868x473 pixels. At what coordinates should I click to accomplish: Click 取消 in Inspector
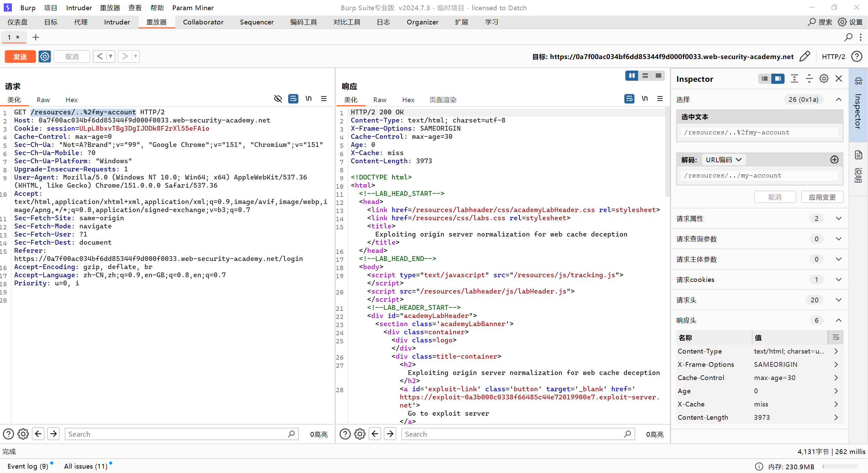[x=775, y=197]
